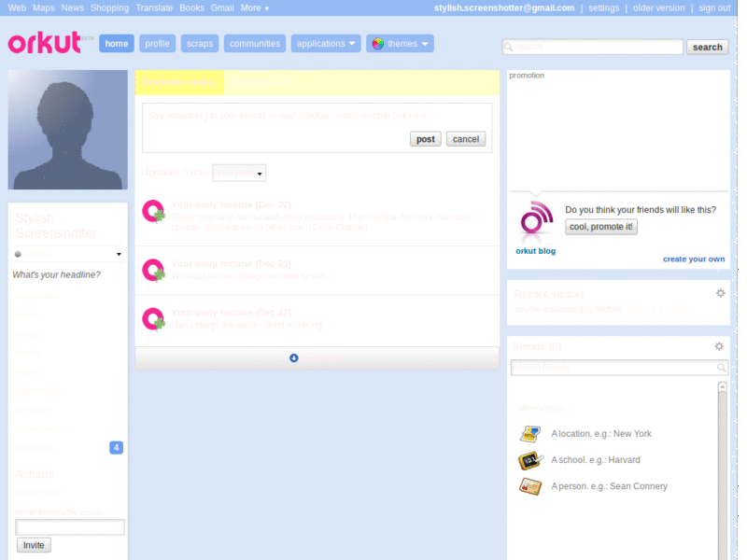Click 'What's your headline?' text
747x560 pixels.
(x=56, y=274)
